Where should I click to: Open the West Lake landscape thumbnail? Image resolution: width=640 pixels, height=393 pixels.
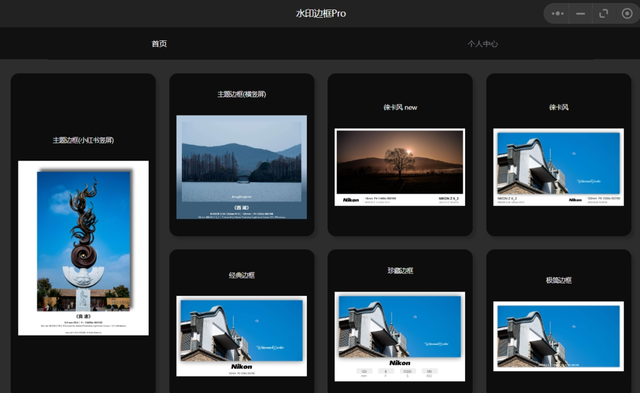242,167
